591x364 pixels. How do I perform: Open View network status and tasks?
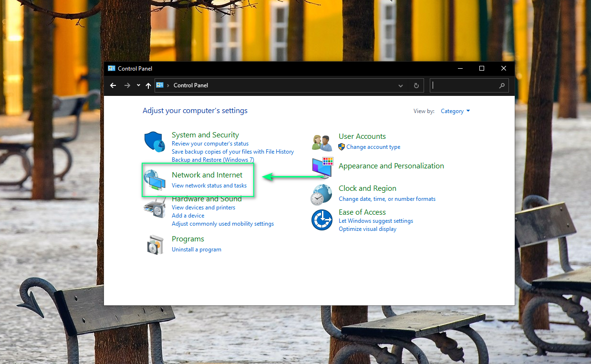(209, 186)
